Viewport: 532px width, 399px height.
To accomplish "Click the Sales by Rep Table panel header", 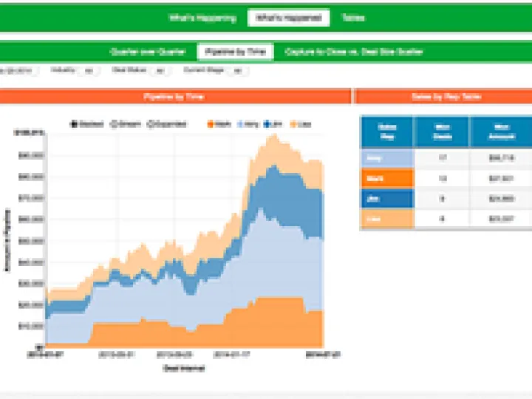I will point(444,97).
